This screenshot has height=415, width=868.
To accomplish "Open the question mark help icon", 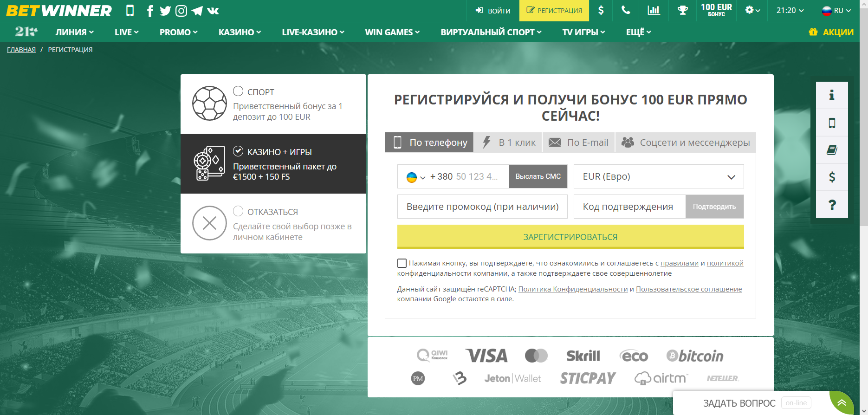I will click(x=832, y=205).
